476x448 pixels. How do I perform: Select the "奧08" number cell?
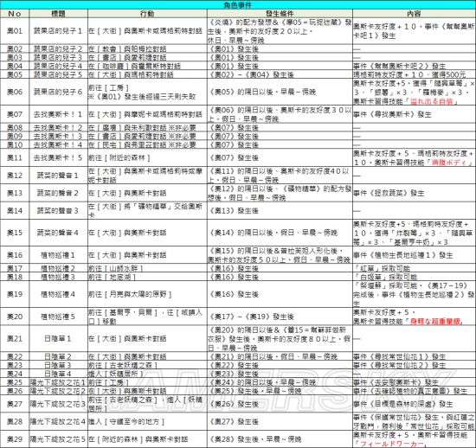(x=15, y=128)
